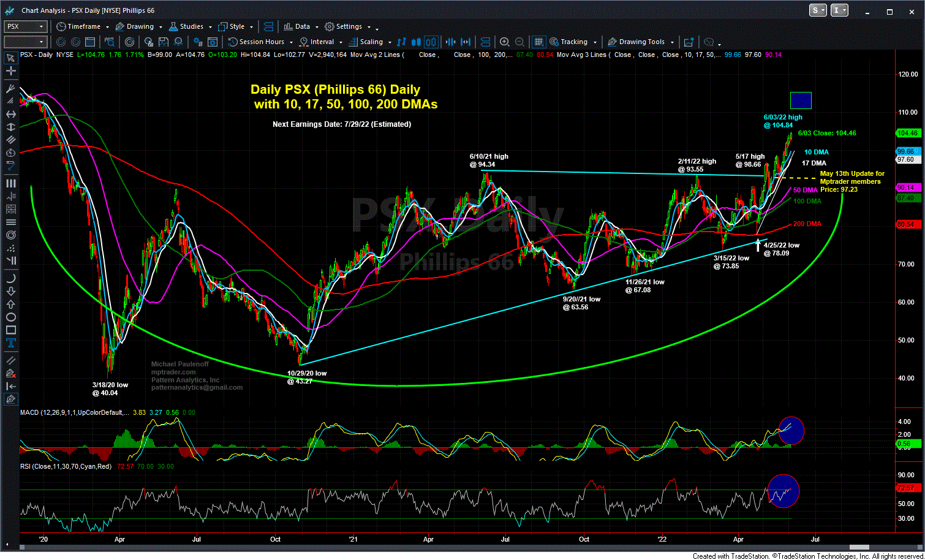
Task: Click the arrow-to-bar sidebar icon
Action: [x=10, y=386]
